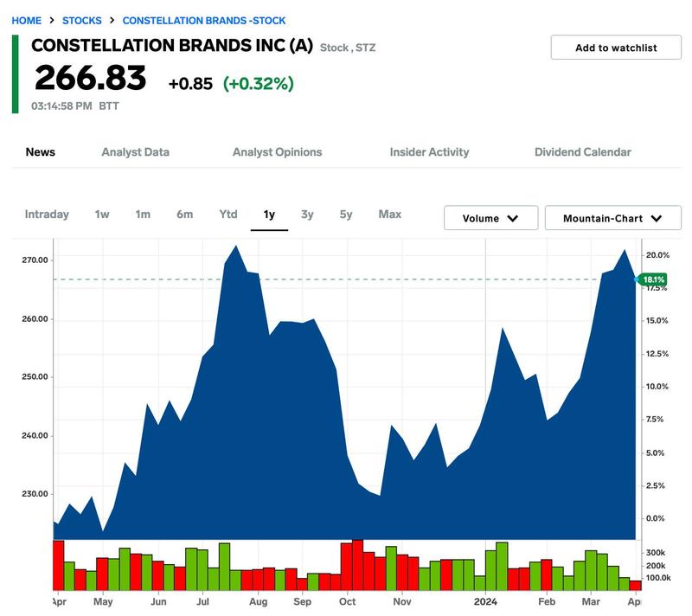Click the Jun label on time axis
Viewport: 692px width, 616px height.
click(x=158, y=602)
